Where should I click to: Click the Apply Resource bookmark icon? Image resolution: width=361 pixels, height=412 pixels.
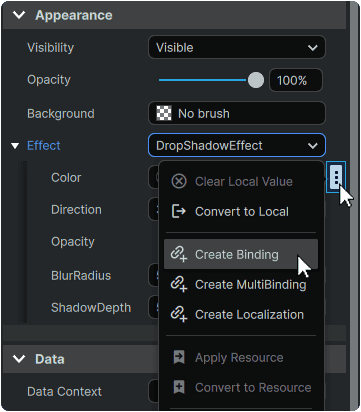(x=179, y=357)
